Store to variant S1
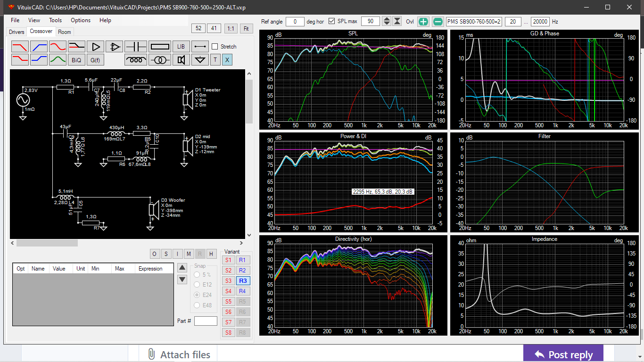Image resolution: width=644 pixels, height=362 pixels. (228, 260)
